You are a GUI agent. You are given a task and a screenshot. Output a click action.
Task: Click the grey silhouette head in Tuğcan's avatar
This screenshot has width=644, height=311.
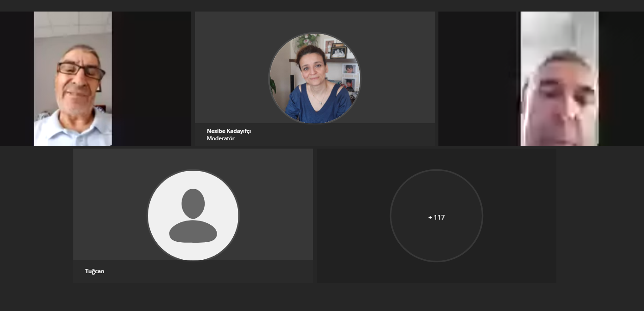[x=193, y=203]
